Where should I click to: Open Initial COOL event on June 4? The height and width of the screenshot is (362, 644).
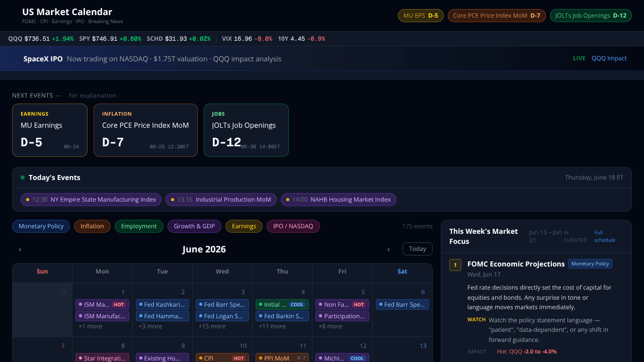pyautogui.click(x=282, y=305)
